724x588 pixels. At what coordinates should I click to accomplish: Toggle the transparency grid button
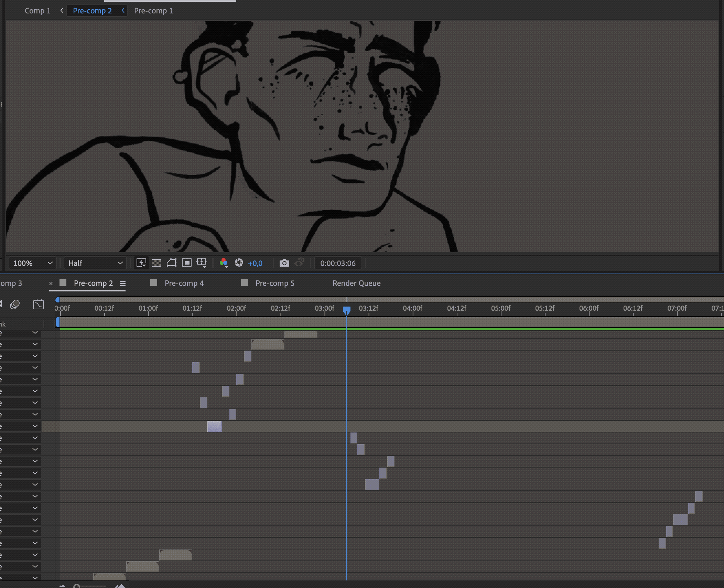click(156, 263)
